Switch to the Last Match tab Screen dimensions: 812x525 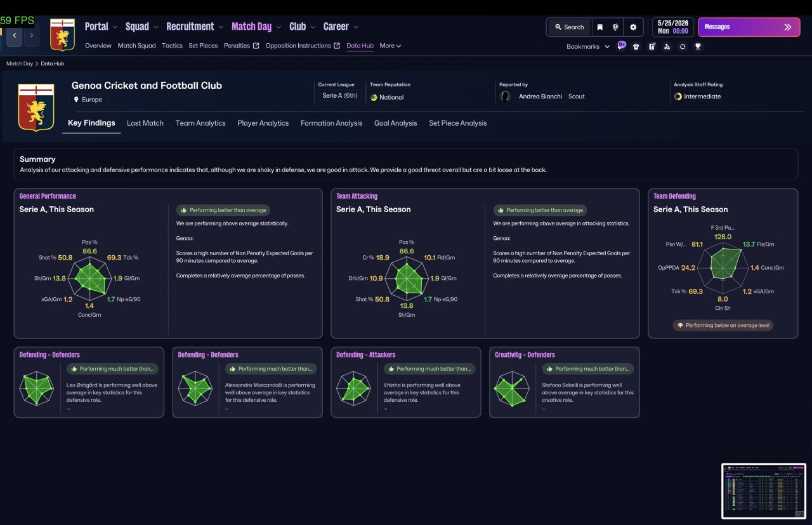pyautogui.click(x=145, y=123)
